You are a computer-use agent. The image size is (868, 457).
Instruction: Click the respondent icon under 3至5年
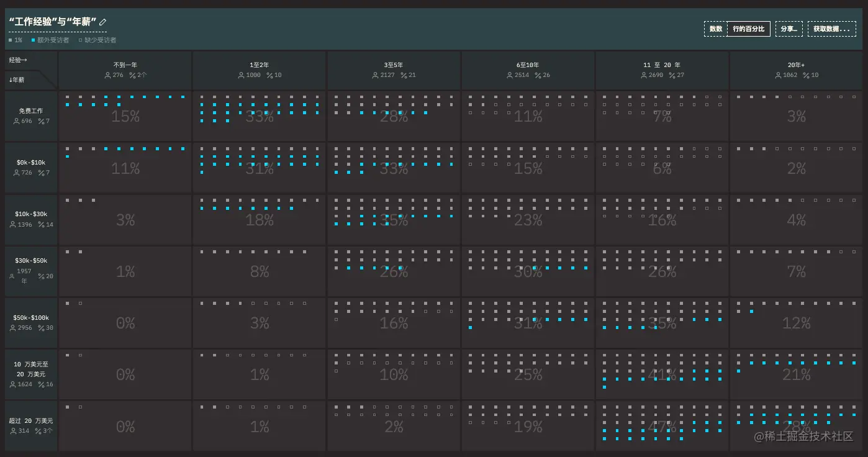(x=375, y=75)
